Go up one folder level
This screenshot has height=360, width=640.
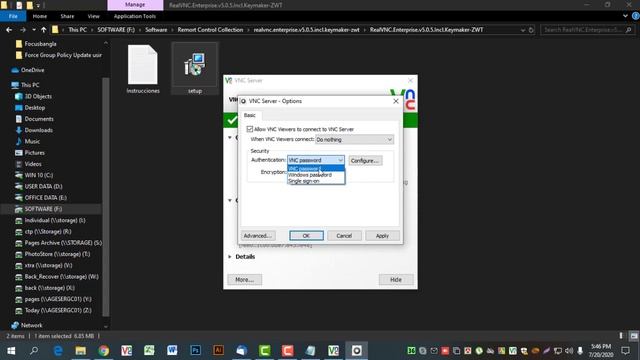coord(43,30)
